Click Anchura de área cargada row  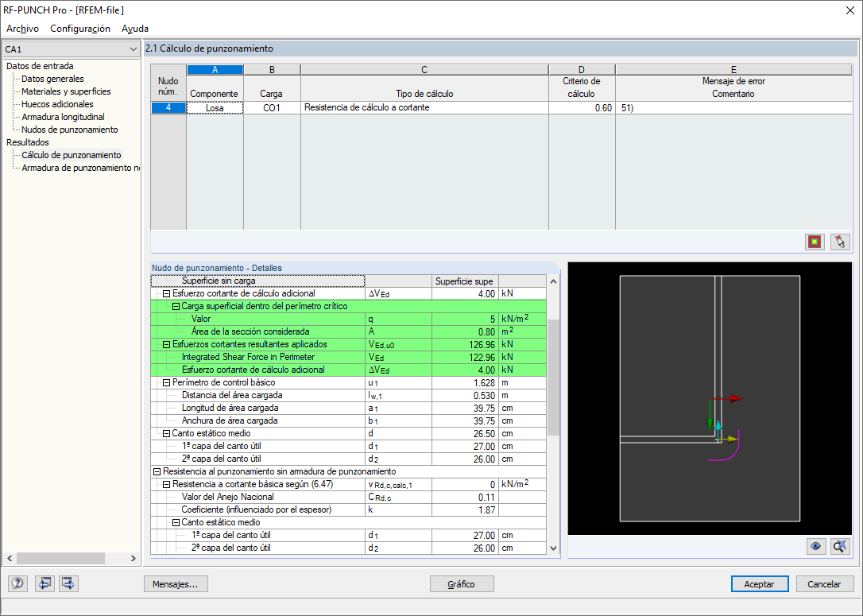(x=348, y=420)
